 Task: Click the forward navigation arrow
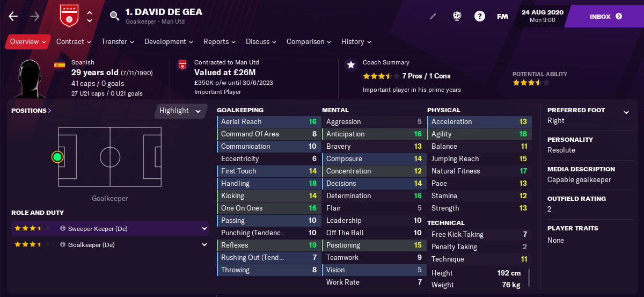coord(35,17)
